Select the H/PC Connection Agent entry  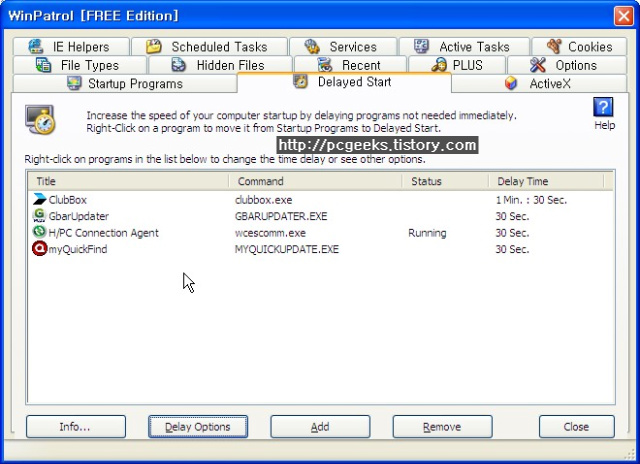click(103, 233)
